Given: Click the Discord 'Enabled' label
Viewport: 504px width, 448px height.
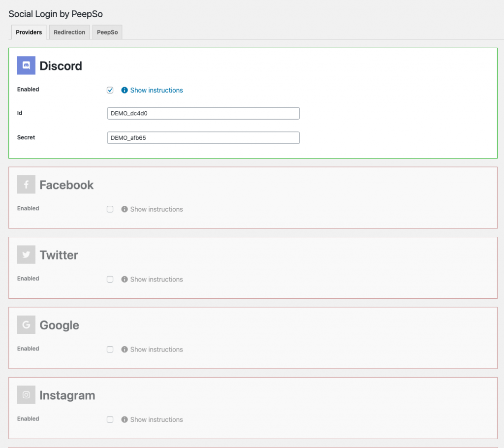Looking at the screenshot, I should [28, 90].
